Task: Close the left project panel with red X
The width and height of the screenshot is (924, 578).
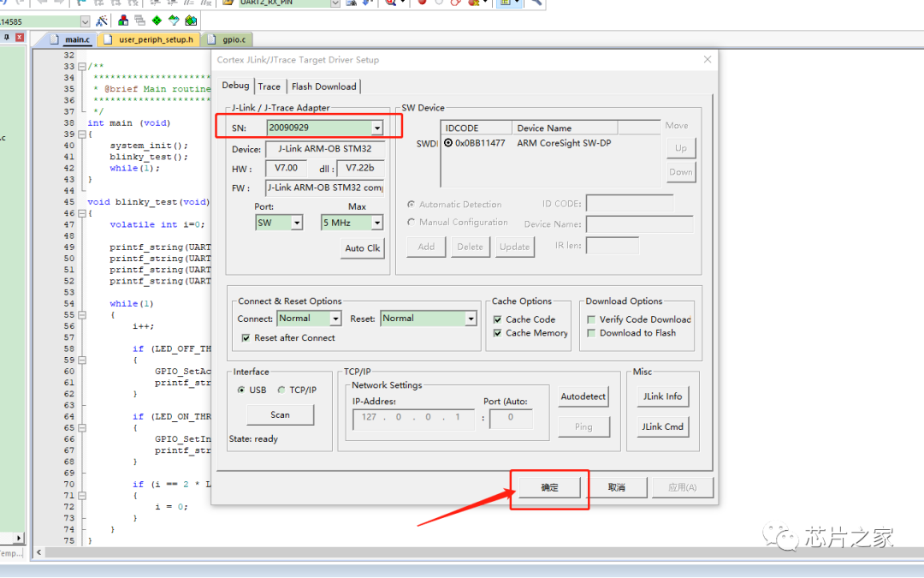Action: [18, 38]
